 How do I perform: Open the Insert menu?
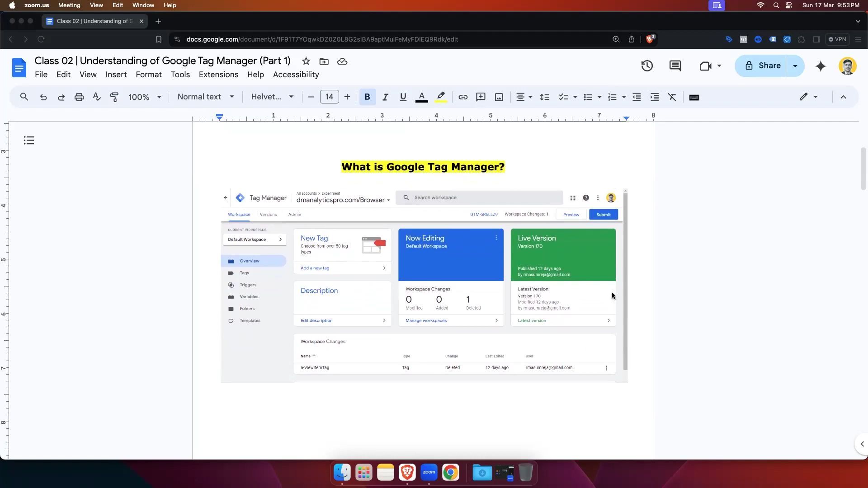[x=116, y=75]
